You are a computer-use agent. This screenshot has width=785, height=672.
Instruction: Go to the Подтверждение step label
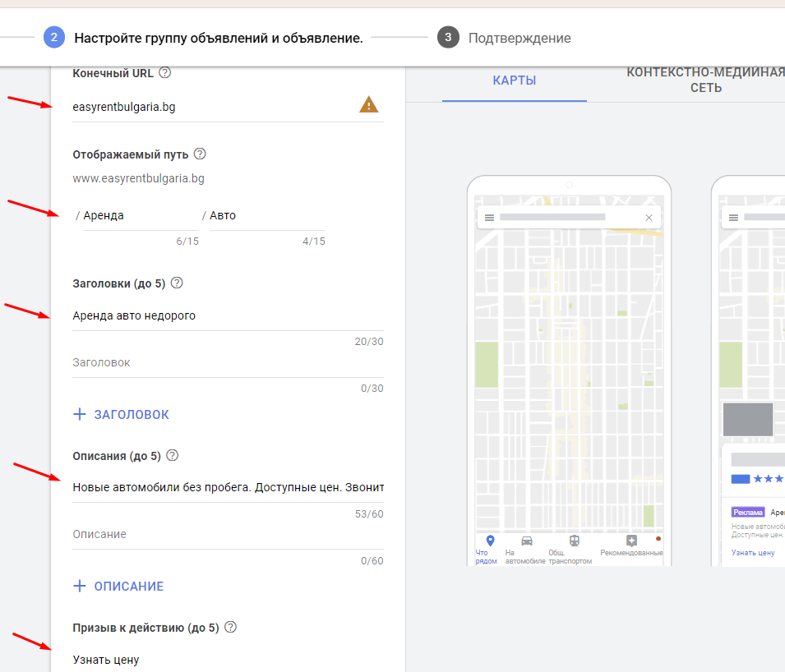(x=519, y=38)
